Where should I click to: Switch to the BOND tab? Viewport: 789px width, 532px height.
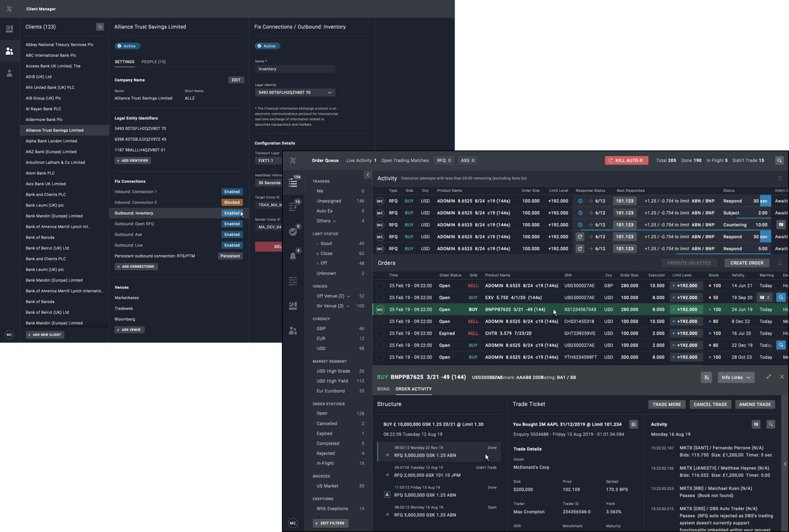[x=383, y=389]
